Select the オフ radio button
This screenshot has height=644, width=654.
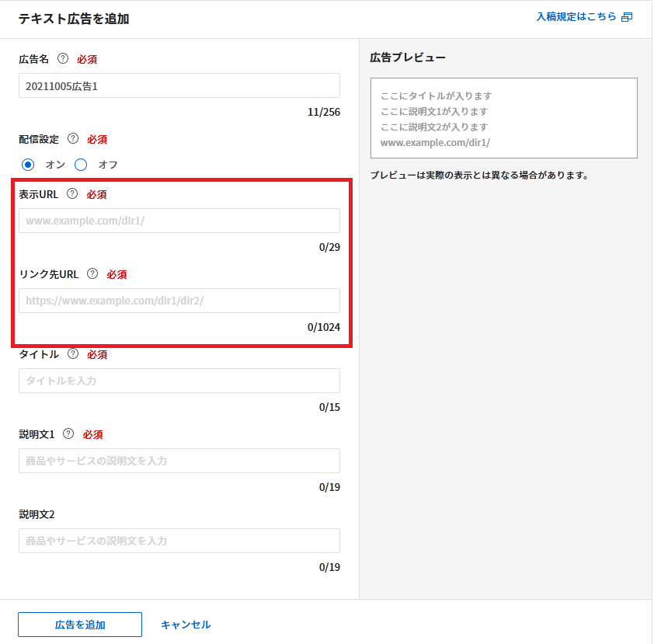pos(81,165)
